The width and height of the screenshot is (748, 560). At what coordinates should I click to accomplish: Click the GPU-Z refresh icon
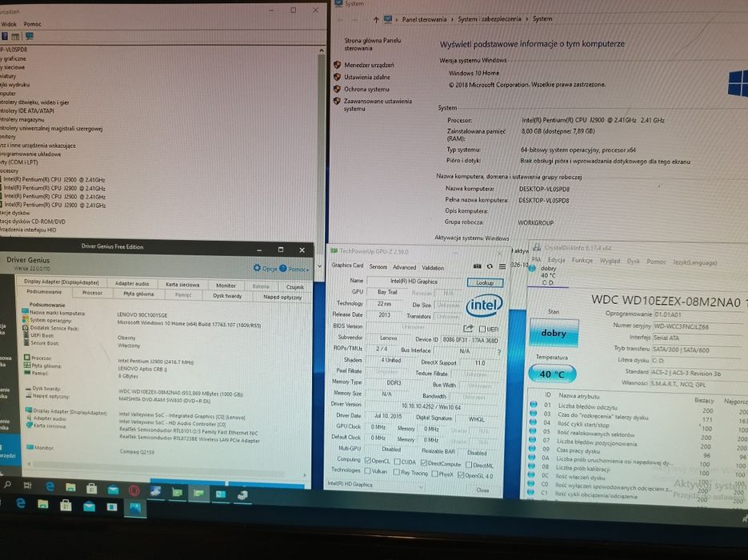[490, 266]
